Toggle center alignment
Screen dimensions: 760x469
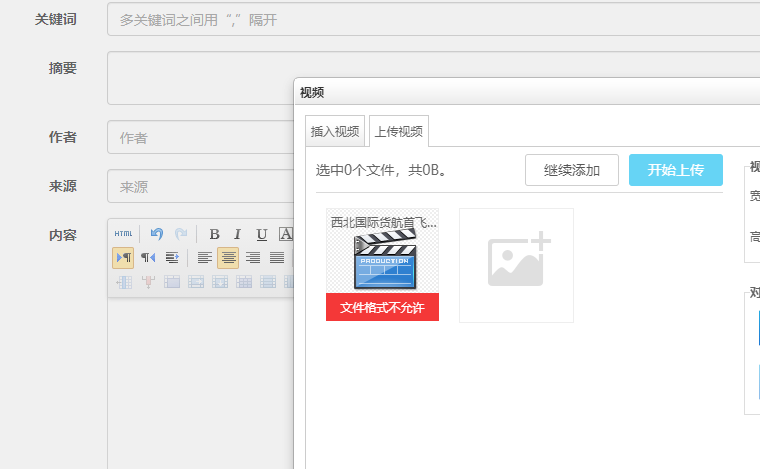tap(228, 258)
